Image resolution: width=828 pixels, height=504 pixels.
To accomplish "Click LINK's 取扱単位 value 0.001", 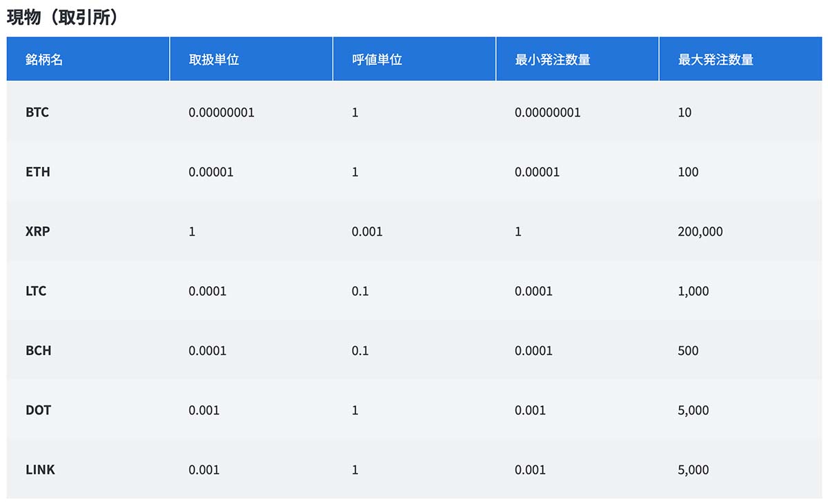I will click(x=204, y=470).
